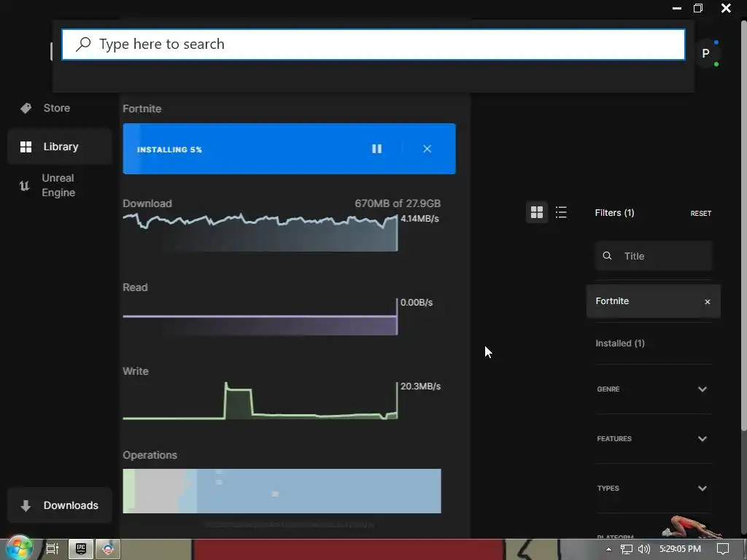Screen dimensions: 747x560
Task: Open the notification center icon
Action: (723, 549)
